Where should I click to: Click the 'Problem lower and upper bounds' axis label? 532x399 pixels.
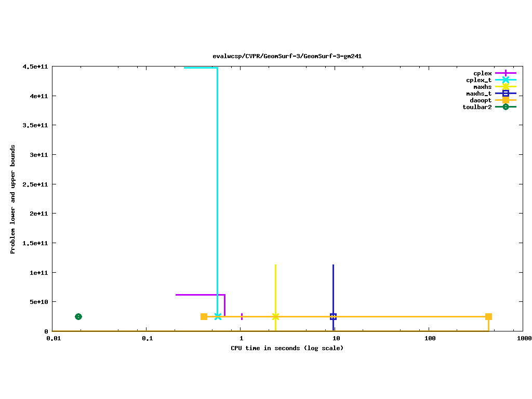[13, 199]
